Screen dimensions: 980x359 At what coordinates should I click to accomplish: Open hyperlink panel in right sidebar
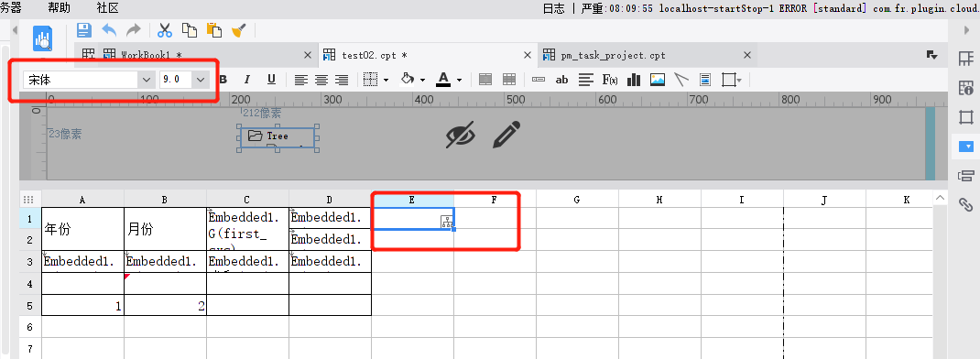point(965,204)
